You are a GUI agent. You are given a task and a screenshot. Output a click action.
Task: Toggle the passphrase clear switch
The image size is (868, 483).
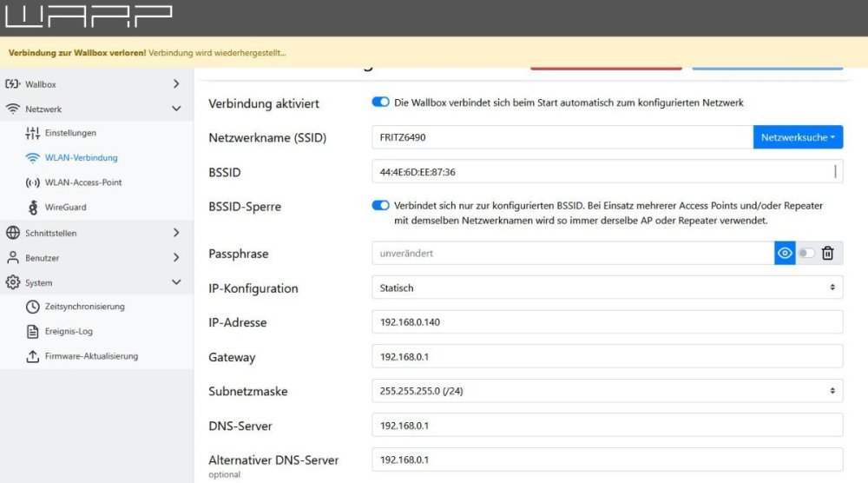(806, 253)
